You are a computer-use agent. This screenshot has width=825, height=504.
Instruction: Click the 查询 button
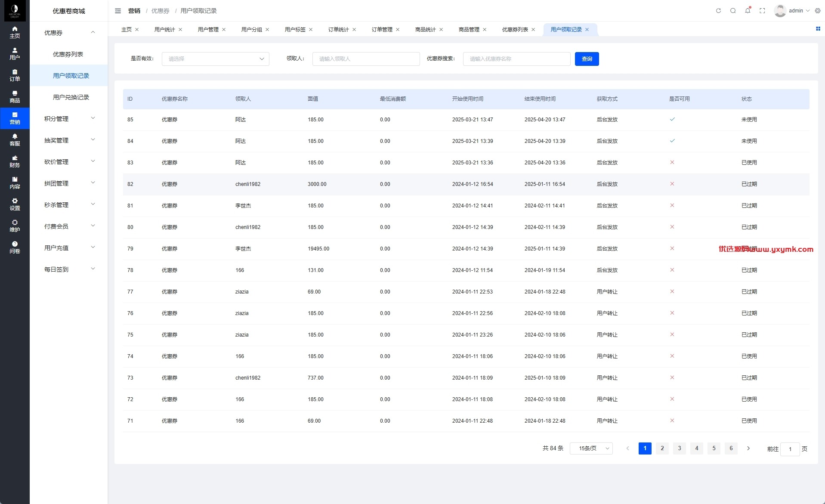(587, 59)
